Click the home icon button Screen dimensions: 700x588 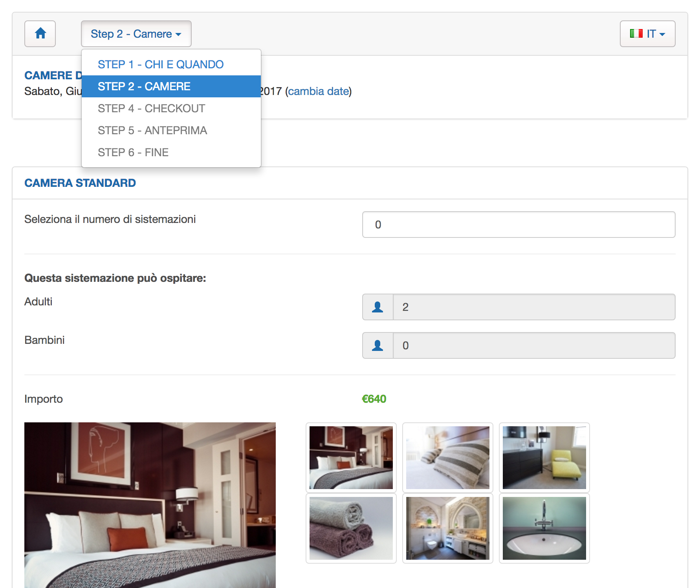pyautogui.click(x=40, y=34)
